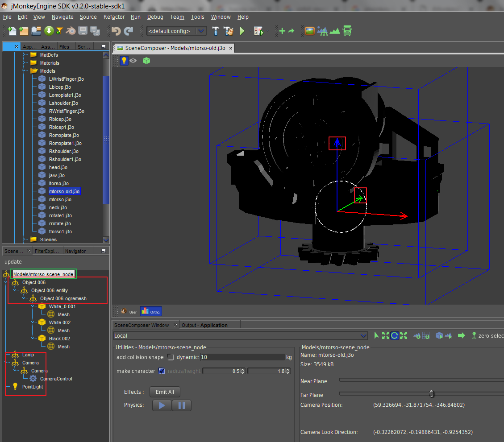Choose the Select arrow tool

[376, 335]
